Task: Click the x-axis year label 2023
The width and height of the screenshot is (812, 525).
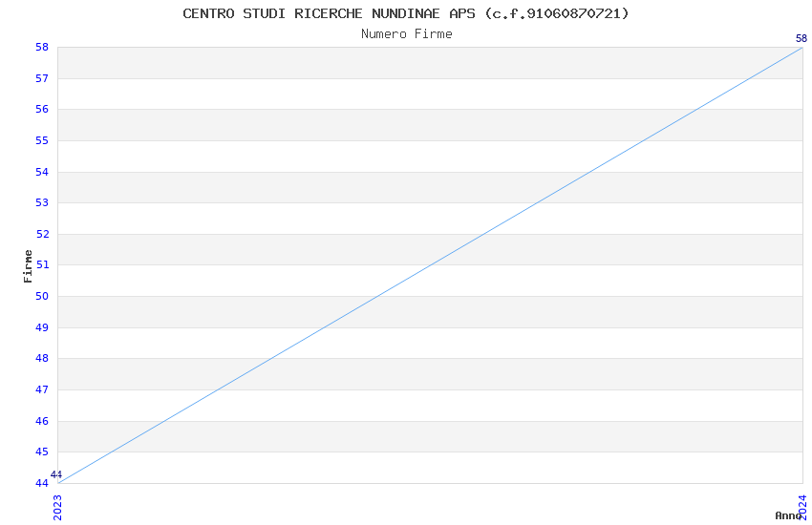Action: (x=57, y=508)
